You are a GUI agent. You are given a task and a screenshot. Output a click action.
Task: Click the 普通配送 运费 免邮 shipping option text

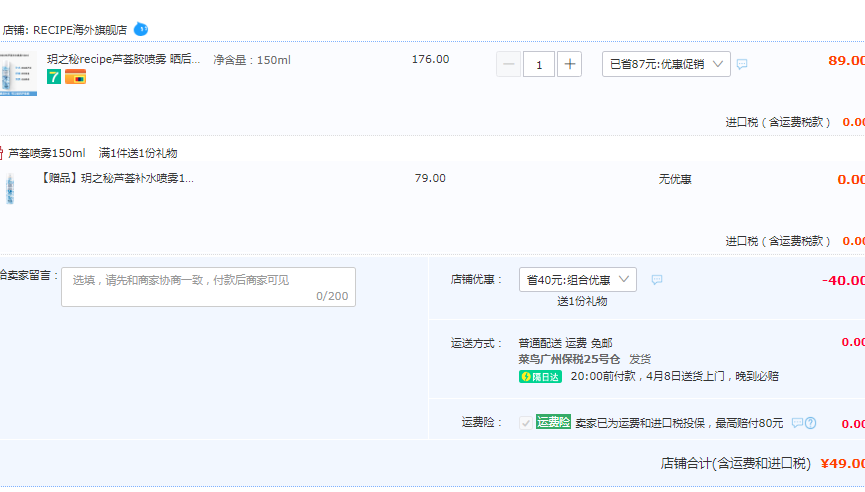tap(565, 343)
